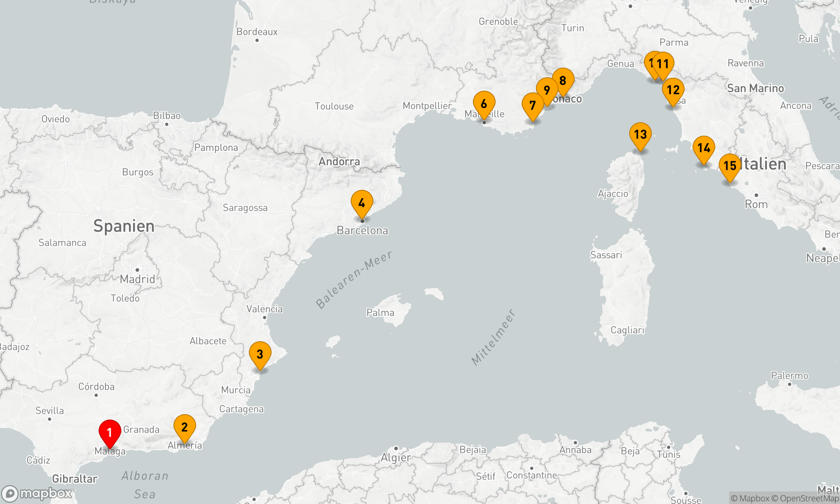Viewport: 840px width, 504px height.
Task: Select orange map marker number 2
Action: point(184,427)
